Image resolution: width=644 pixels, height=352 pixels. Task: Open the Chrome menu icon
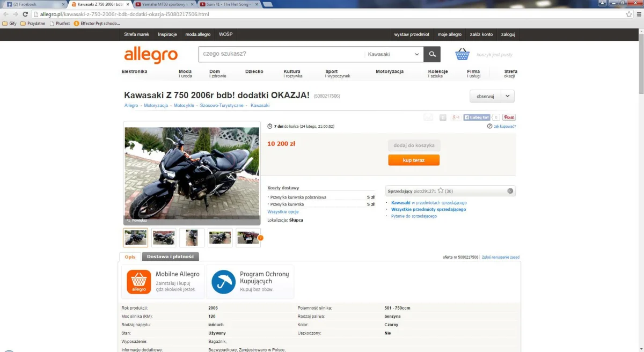[639, 14]
